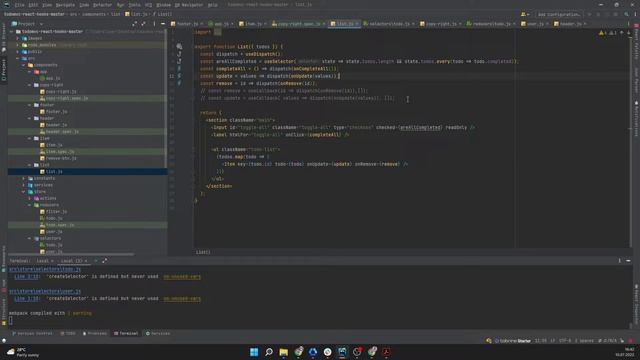
Task: Open the Navigate menu
Action: click(65, 5)
